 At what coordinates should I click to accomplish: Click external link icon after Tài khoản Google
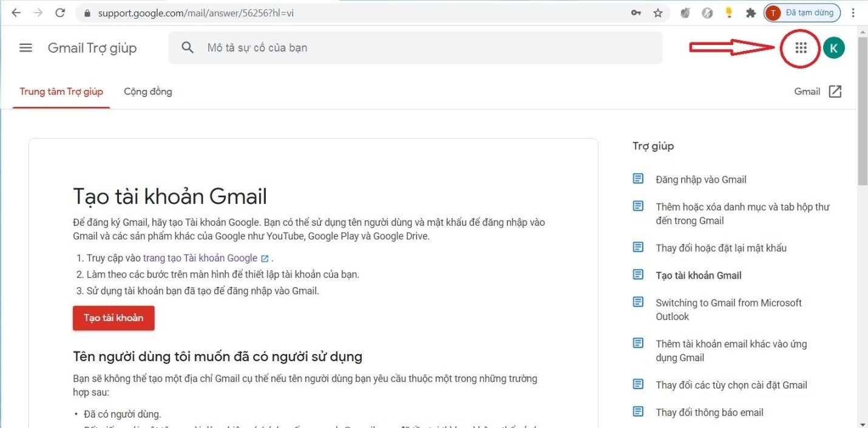click(265, 259)
